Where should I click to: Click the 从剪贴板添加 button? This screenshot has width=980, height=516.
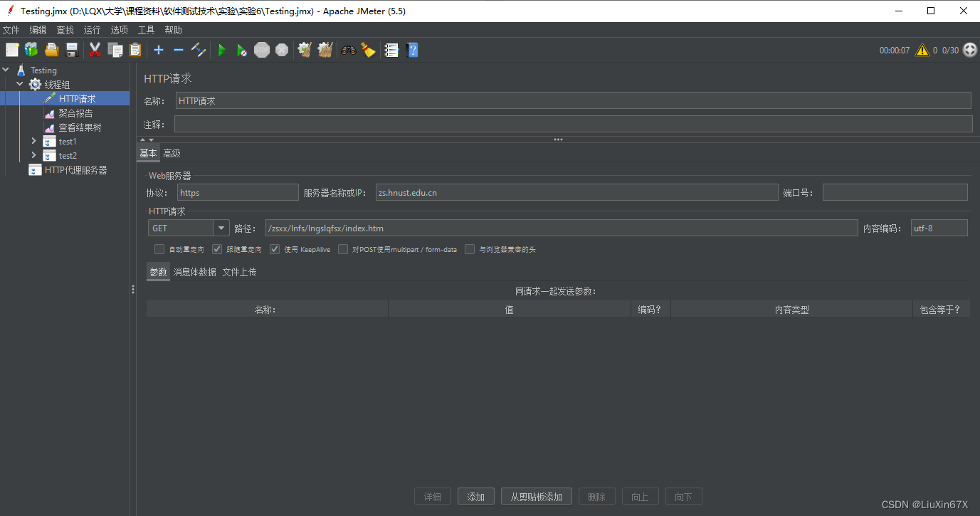click(537, 497)
